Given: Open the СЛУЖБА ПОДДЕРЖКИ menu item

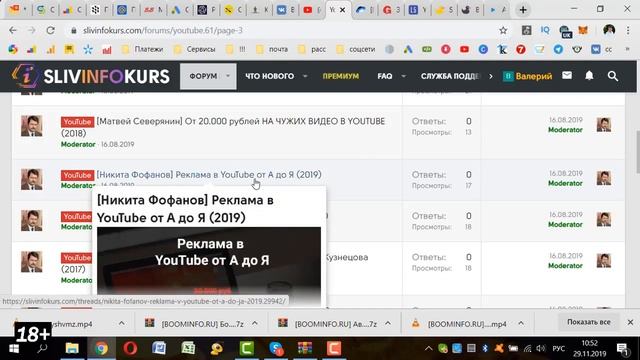Looking at the screenshot, I should click(451, 76).
